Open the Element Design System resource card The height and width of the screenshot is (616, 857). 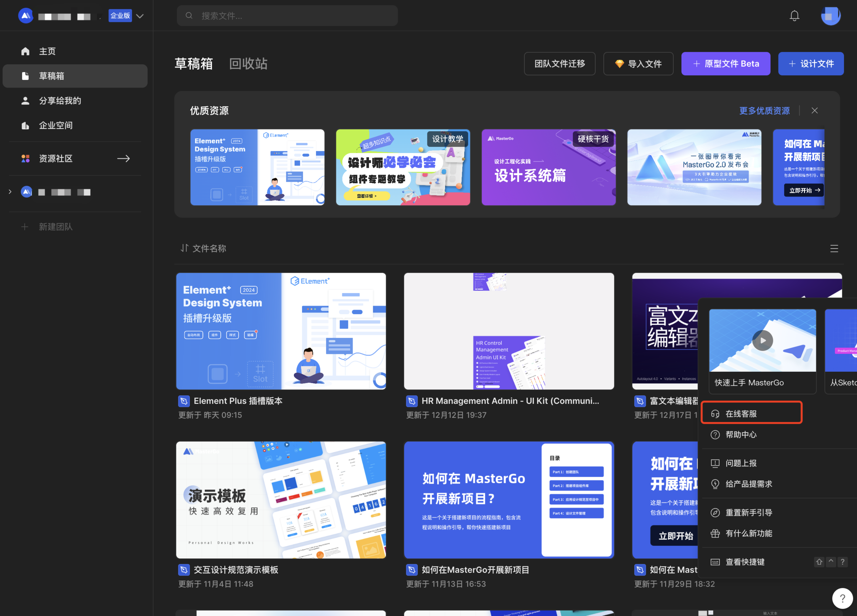[x=257, y=167]
